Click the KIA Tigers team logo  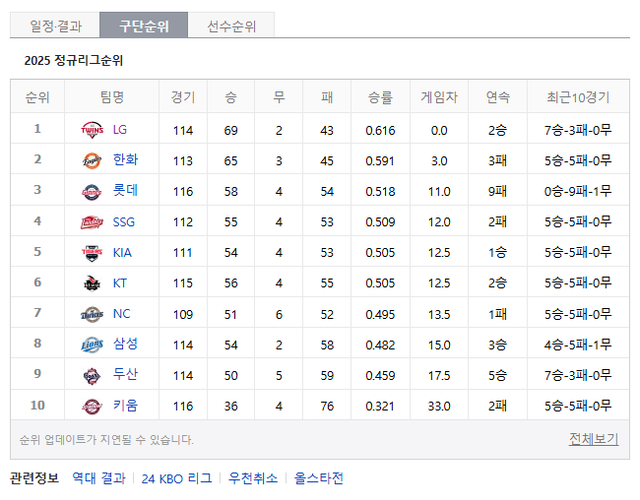pyautogui.click(x=92, y=253)
